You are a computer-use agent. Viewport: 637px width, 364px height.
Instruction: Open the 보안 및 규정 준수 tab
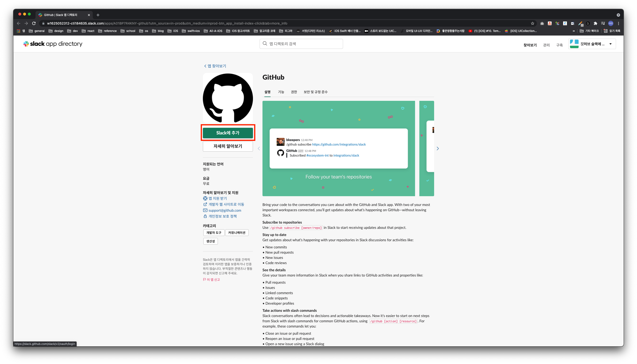point(315,92)
